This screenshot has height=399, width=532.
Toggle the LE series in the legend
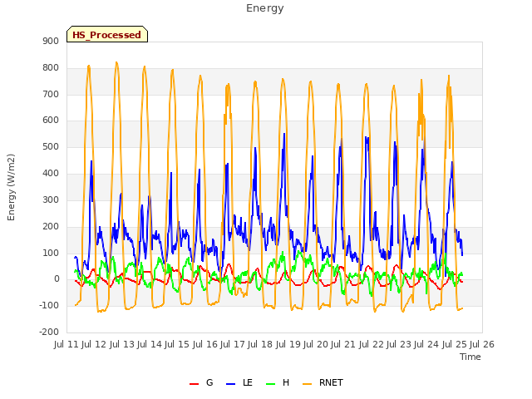tap(239, 382)
